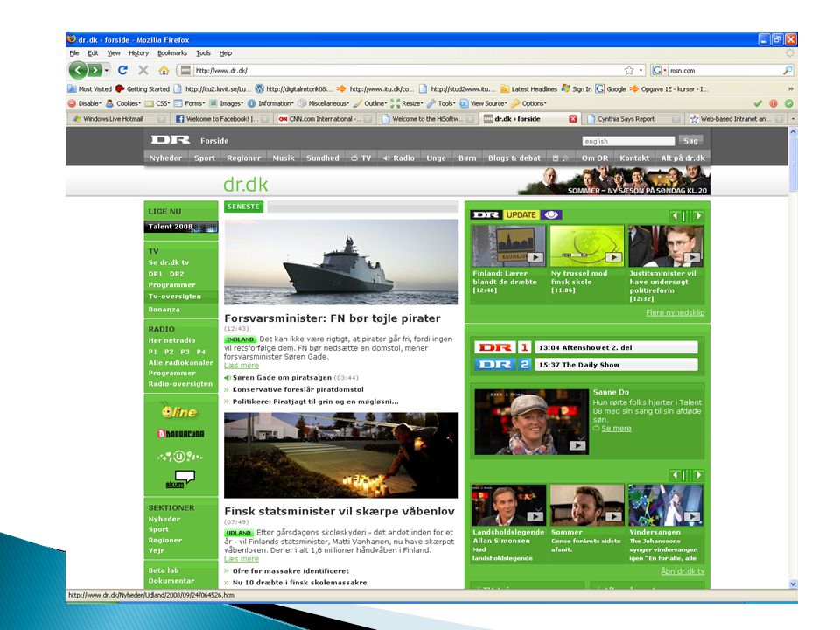This screenshot has height=630, width=840.
Task: Click the vertical scrollbar down arrow
Action: pyautogui.click(x=793, y=584)
